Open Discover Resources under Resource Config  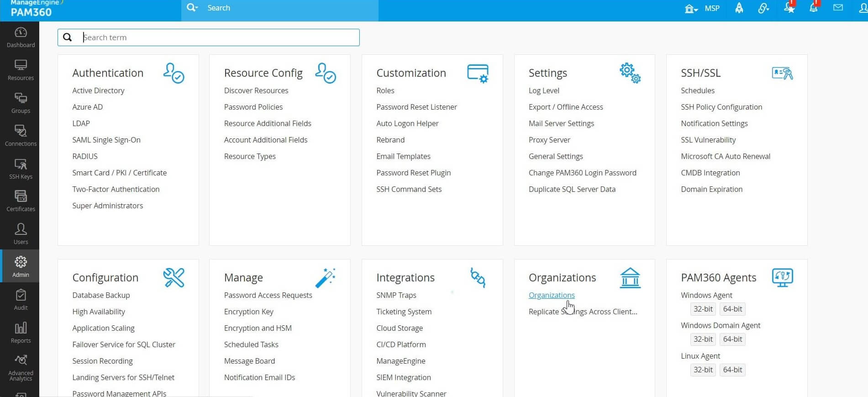coord(256,90)
